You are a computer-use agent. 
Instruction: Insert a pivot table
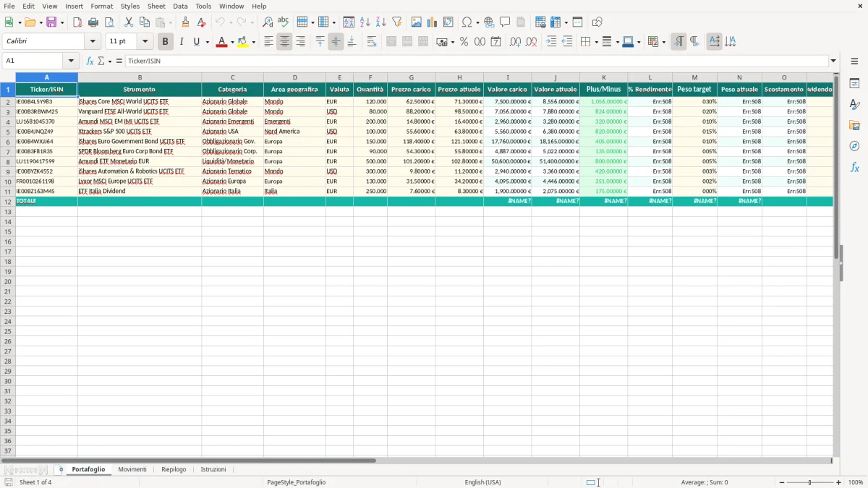coord(448,22)
